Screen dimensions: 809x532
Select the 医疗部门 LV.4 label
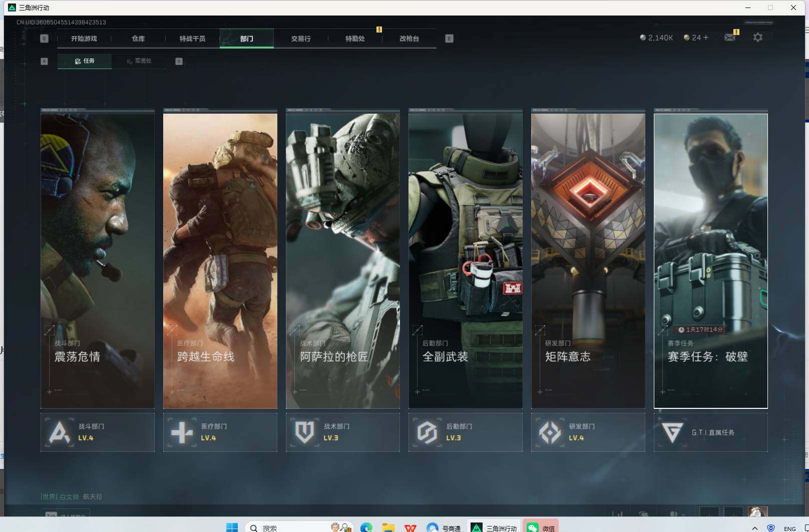pyautogui.click(x=214, y=432)
